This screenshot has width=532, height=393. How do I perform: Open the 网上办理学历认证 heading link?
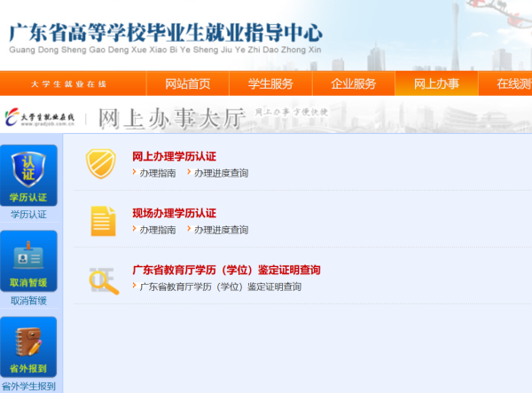174,156
